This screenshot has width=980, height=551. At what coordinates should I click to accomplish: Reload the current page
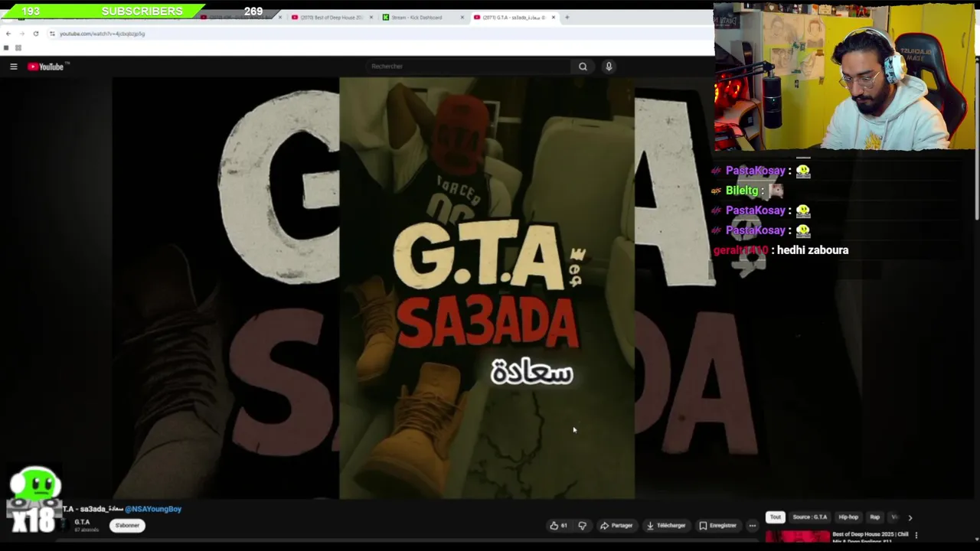(36, 34)
